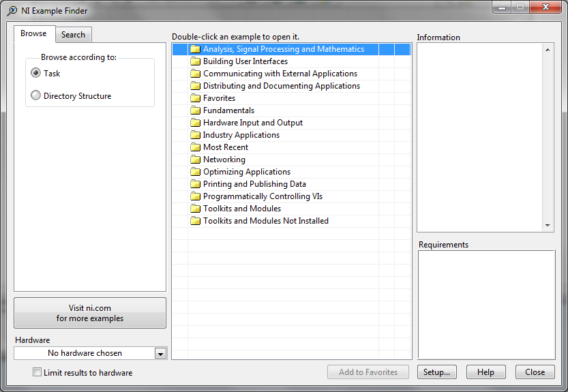Viewport: 568px width, 392px height.
Task: Click the Close button at bottom right
Action: [535, 372]
